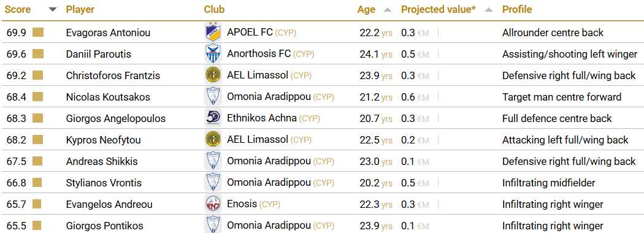Click the Profile column header
The height and width of the screenshot is (233, 644).
(517, 9)
